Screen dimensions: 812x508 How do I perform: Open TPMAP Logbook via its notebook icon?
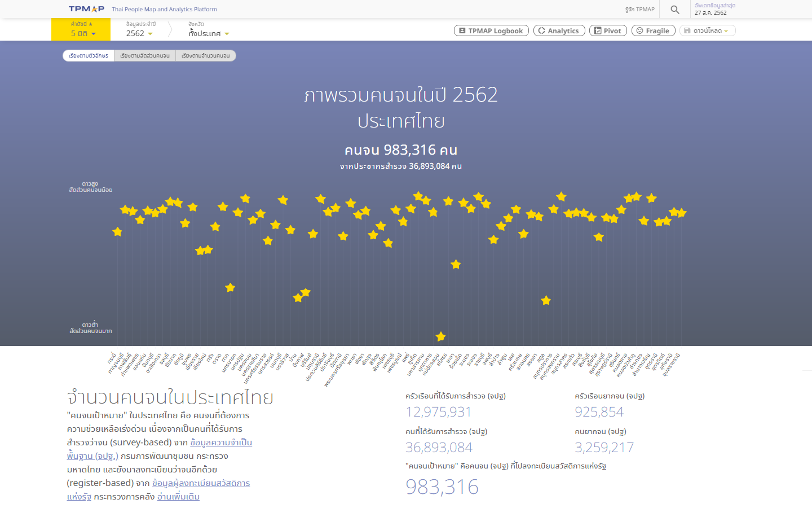click(x=462, y=30)
